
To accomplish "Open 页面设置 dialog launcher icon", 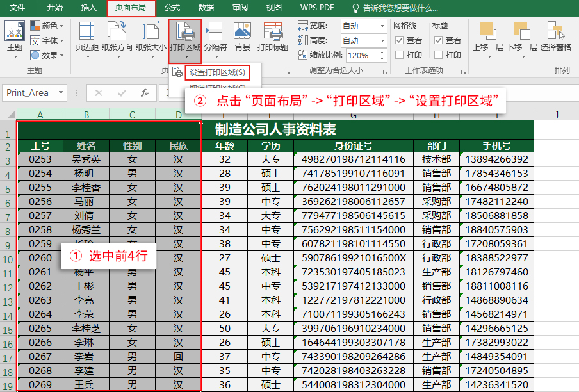I will click(x=288, y=72).
